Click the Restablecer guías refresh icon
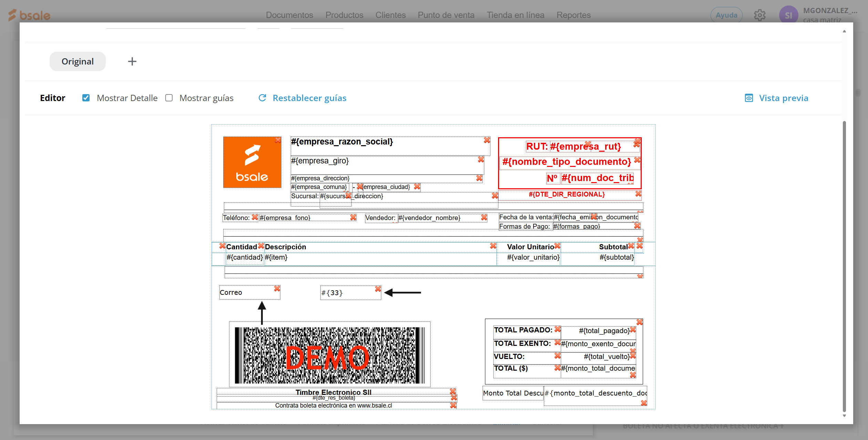The image size is (868, 440). point(262,98)
